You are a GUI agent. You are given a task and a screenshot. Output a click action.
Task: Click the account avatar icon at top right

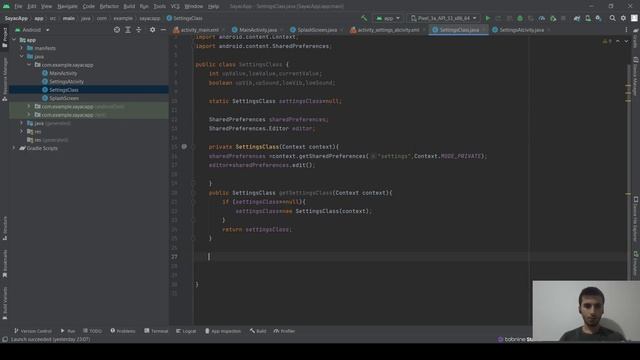[634, 18]
